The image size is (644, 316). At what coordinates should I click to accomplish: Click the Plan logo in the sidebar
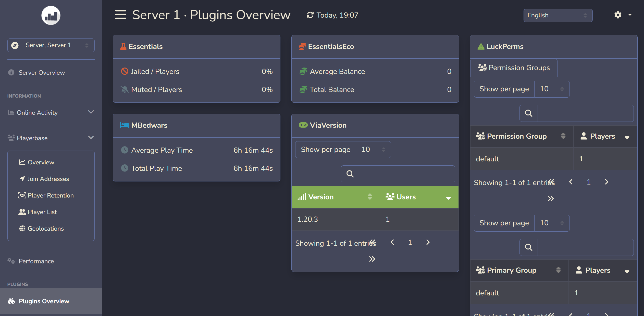pos(51,16)
